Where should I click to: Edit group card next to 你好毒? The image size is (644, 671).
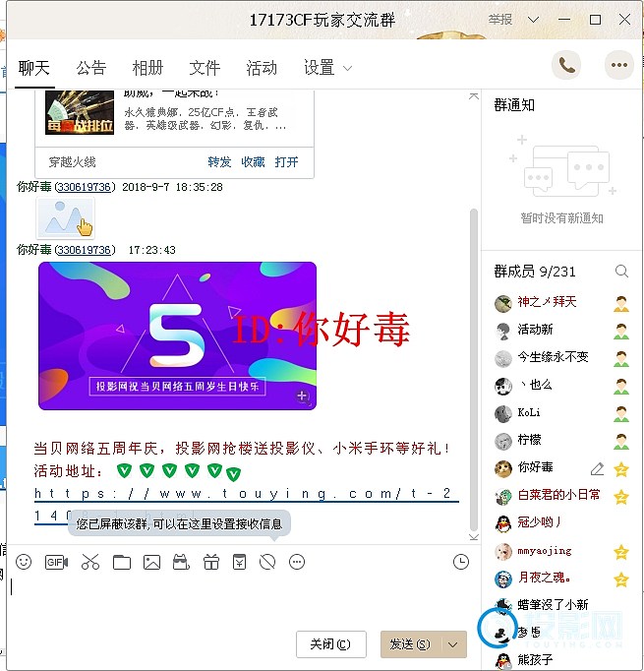(x=597, y=469)
